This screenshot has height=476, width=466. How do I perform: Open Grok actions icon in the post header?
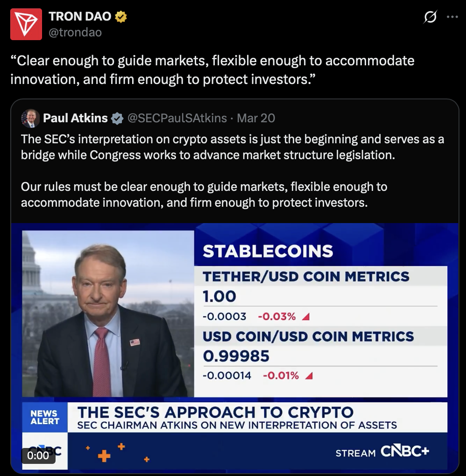(429, 17)
